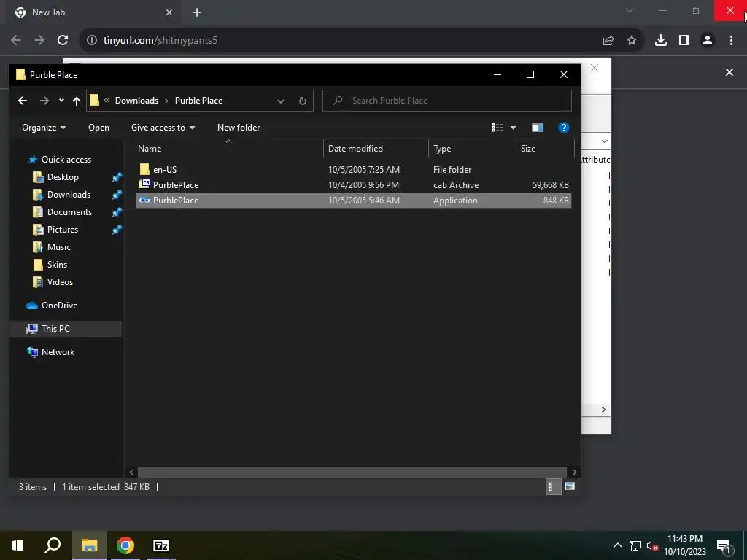This screenshot has width=747, height=560.
Task: Expand the address bar history dropdown
Action: pyautogui.click(x=281, y=101)
